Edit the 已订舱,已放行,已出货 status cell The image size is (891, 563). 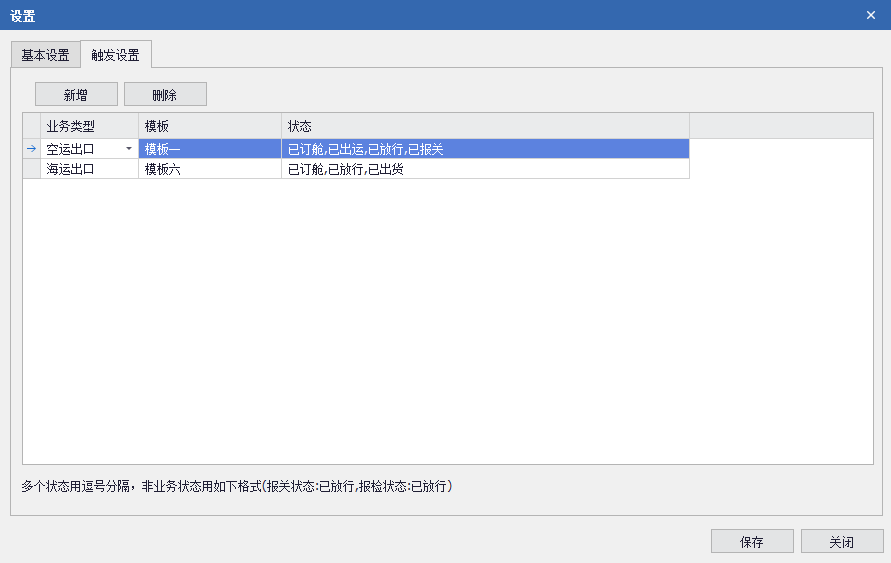pyautogui.click(x=485, y=169)
